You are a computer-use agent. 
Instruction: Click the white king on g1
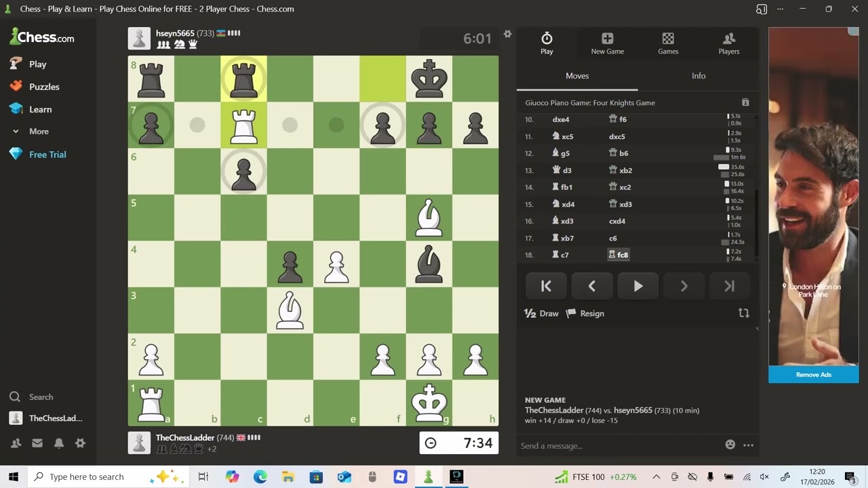pyautogui.click(x=429, y=403)
